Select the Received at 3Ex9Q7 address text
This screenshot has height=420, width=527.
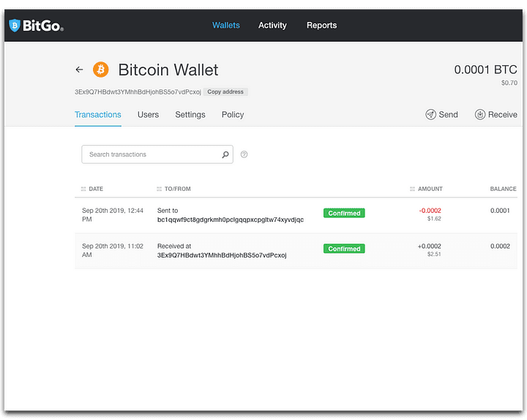(222, 255)
